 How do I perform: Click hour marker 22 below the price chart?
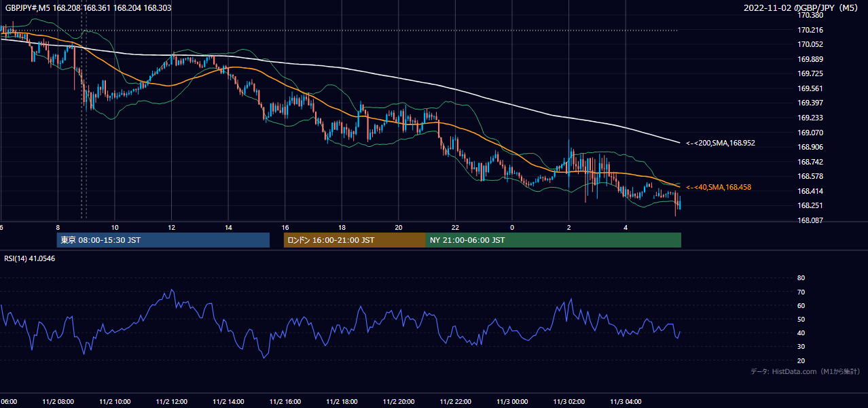(x=456, y=227)
